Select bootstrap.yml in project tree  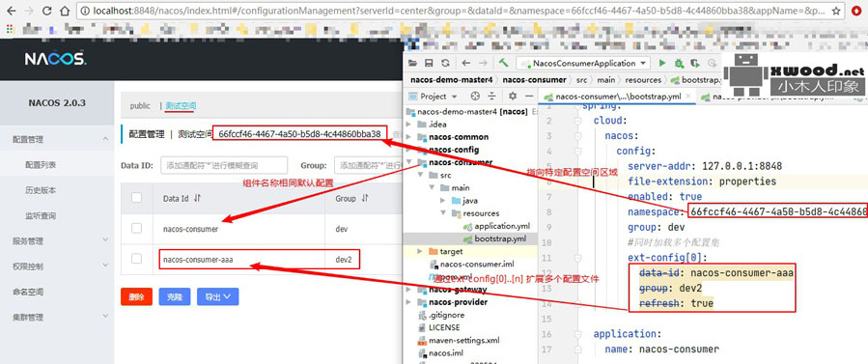[x=500, y=238]
